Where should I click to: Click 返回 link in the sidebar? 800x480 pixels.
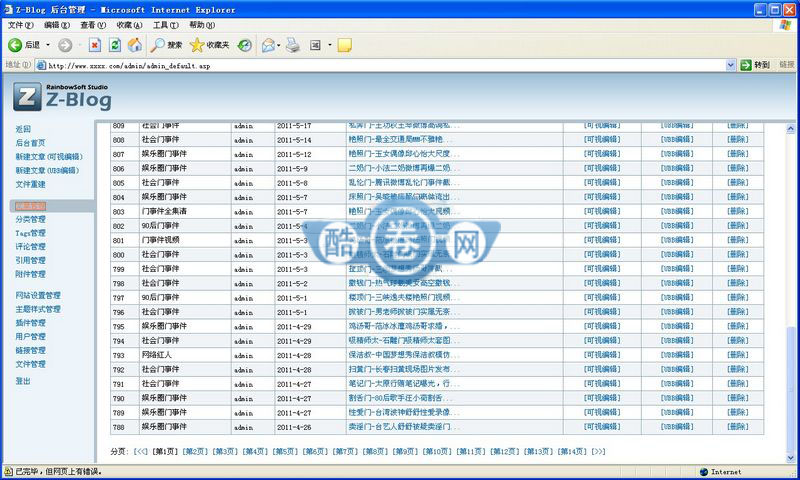point(23,129)
